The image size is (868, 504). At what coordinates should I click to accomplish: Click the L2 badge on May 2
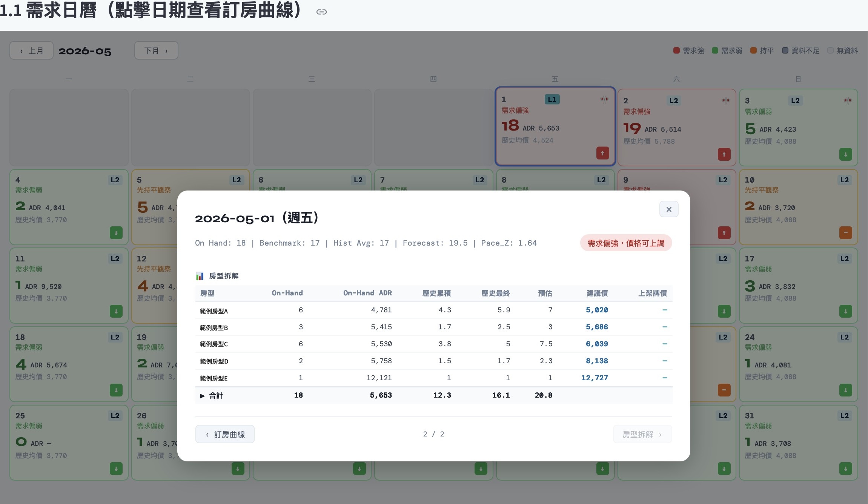(674, 100)
